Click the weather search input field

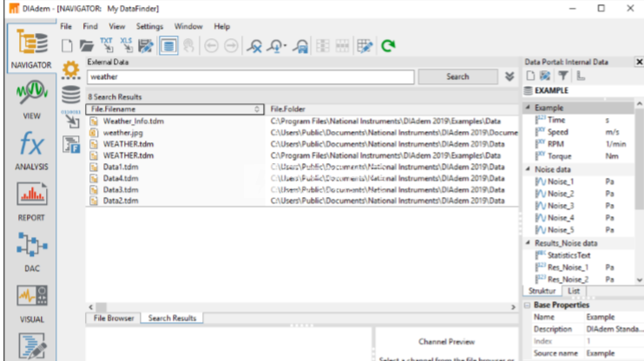click(x=251, y=77)
